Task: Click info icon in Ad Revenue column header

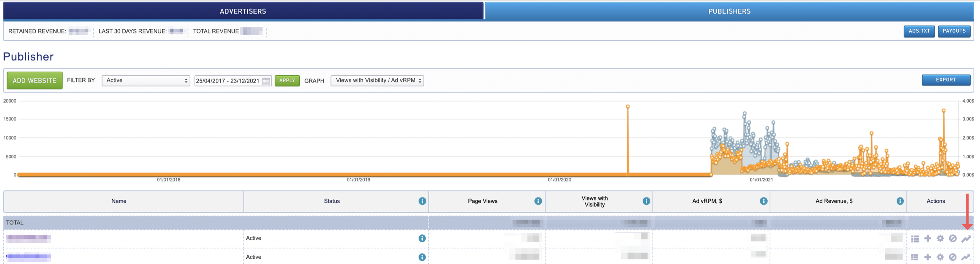Action: click(x=900, y=201)
